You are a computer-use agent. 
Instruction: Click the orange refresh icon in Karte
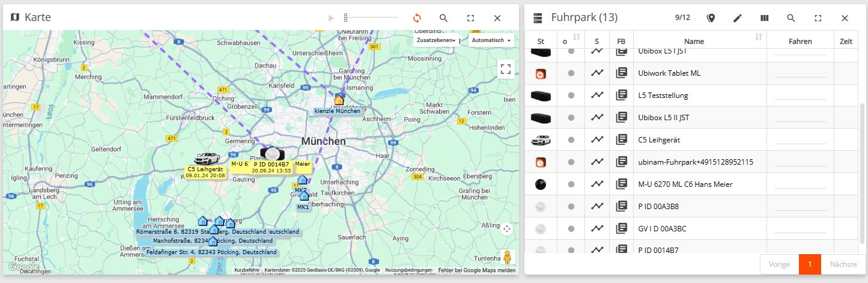click(x=417, y=18)
